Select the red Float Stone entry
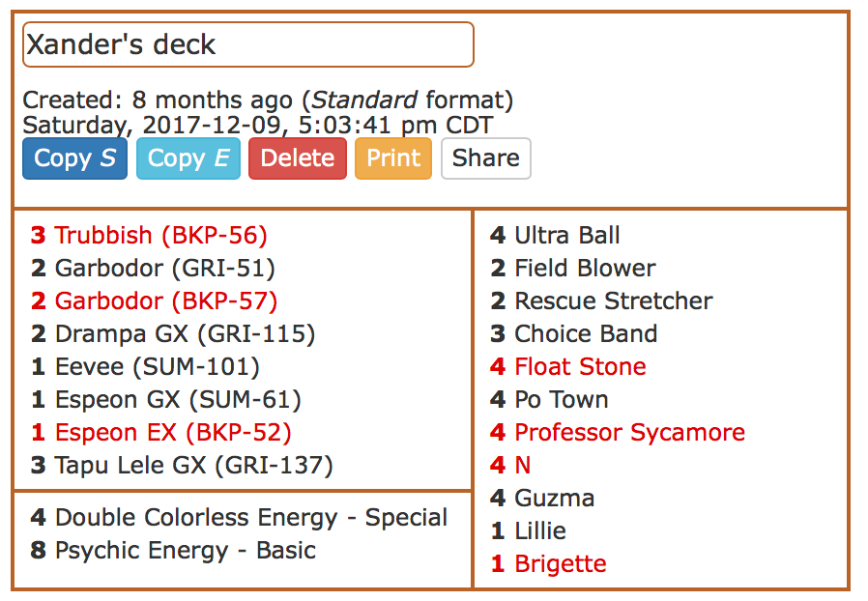868x601 pixels. pyautogui.click(x=568, y=366)
